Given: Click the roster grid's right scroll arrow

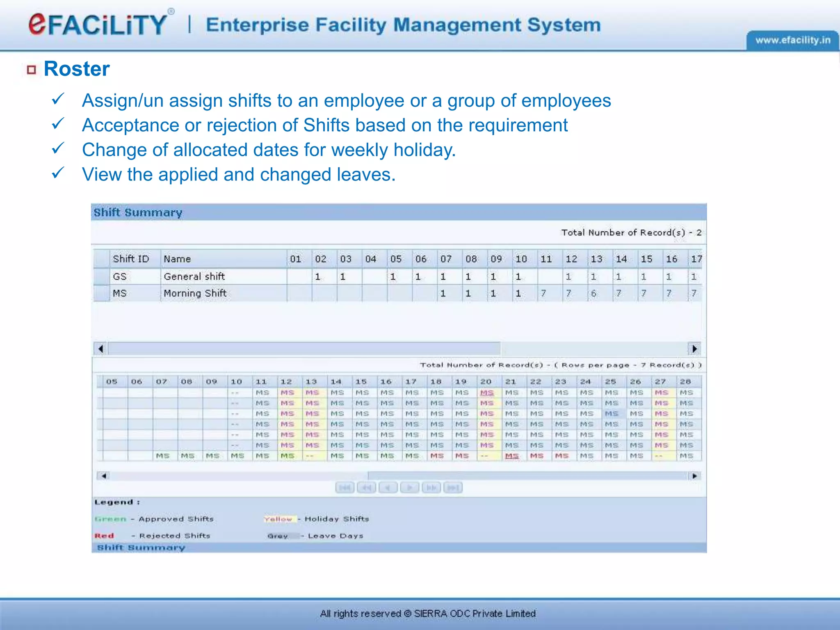Looking at the screenshot, I should (x=694, y=476).
